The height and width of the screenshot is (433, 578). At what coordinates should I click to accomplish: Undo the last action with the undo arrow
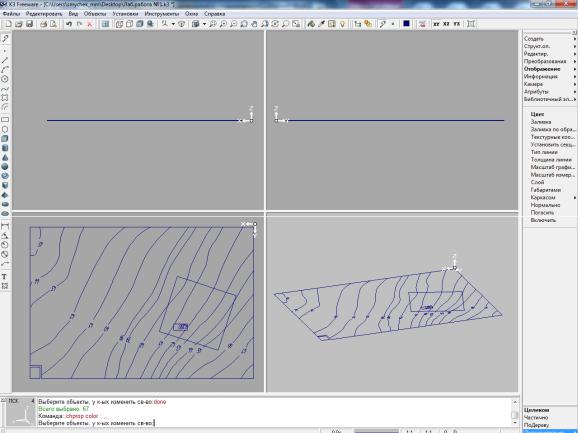tap(69, 24)
